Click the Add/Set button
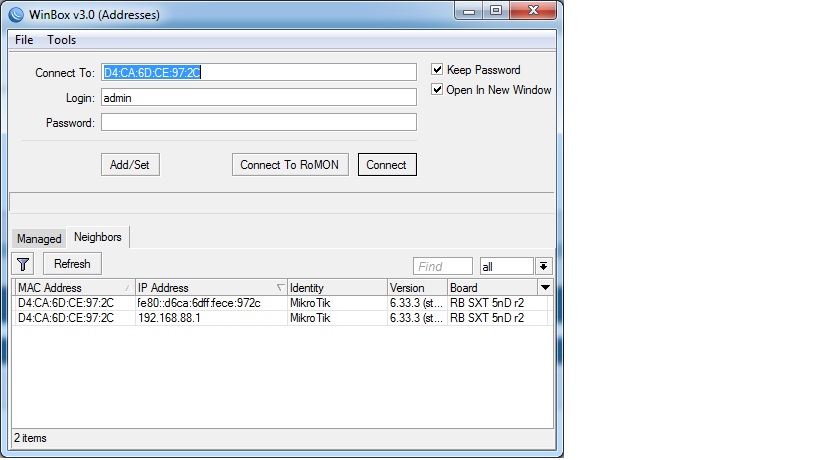 [130, 165]
